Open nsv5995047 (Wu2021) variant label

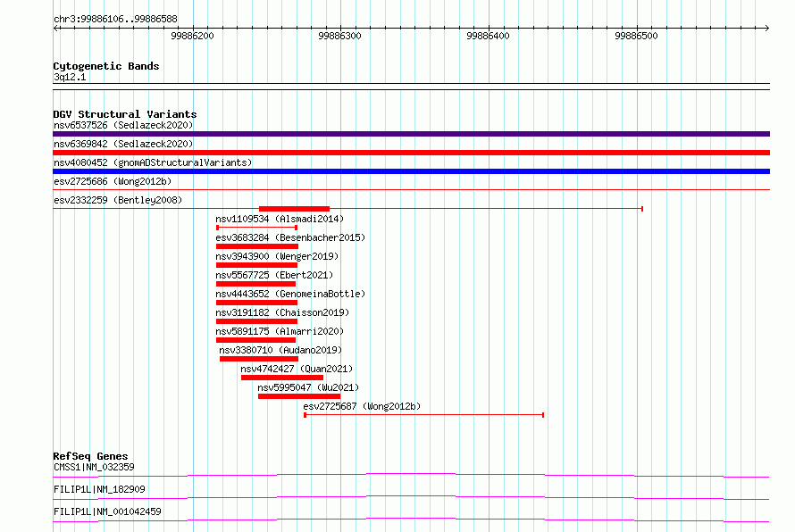(308, 387)
